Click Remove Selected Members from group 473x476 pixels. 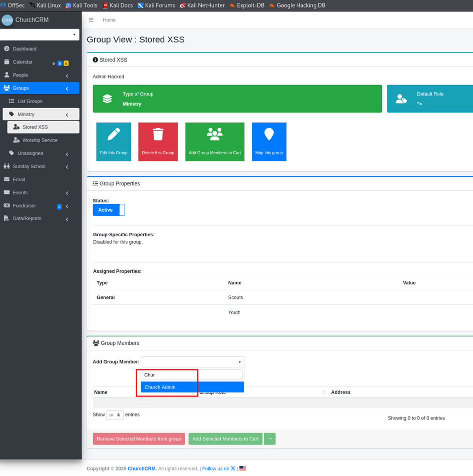pos(139,438)
